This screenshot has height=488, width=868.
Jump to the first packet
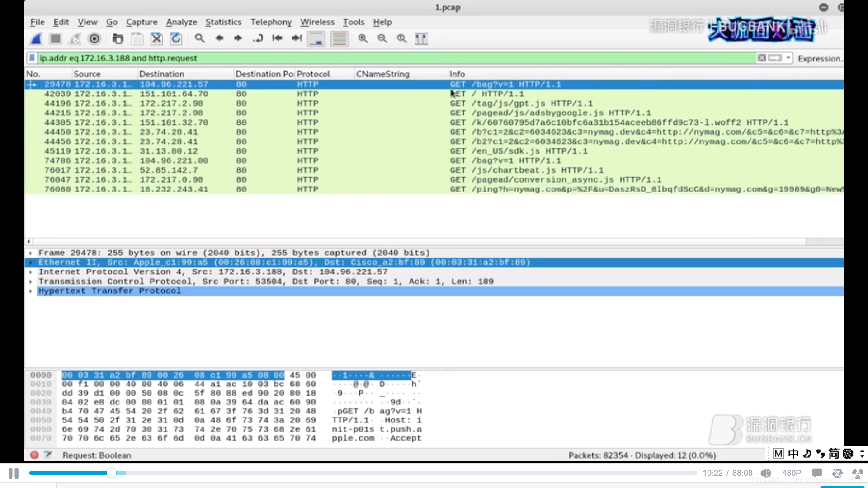tap(277, 39)
